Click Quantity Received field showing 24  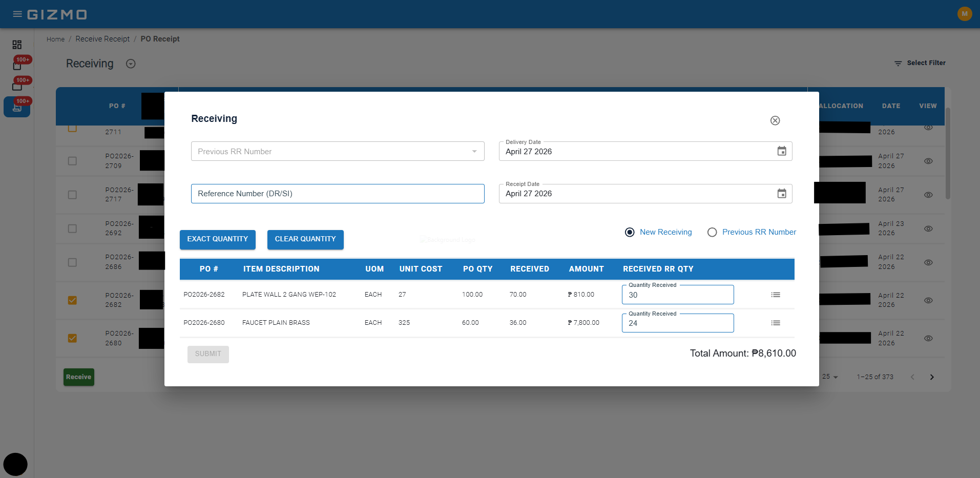pos(678,323)
